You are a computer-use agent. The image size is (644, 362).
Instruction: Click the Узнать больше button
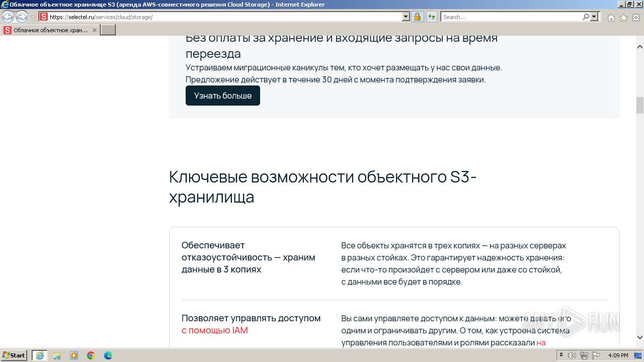tap(223, 96)
